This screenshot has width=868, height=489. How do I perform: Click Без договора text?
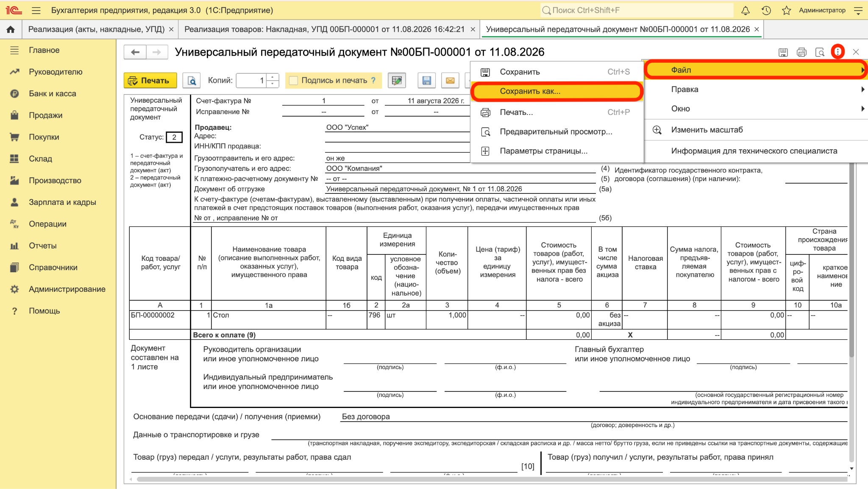coord(366,416)
